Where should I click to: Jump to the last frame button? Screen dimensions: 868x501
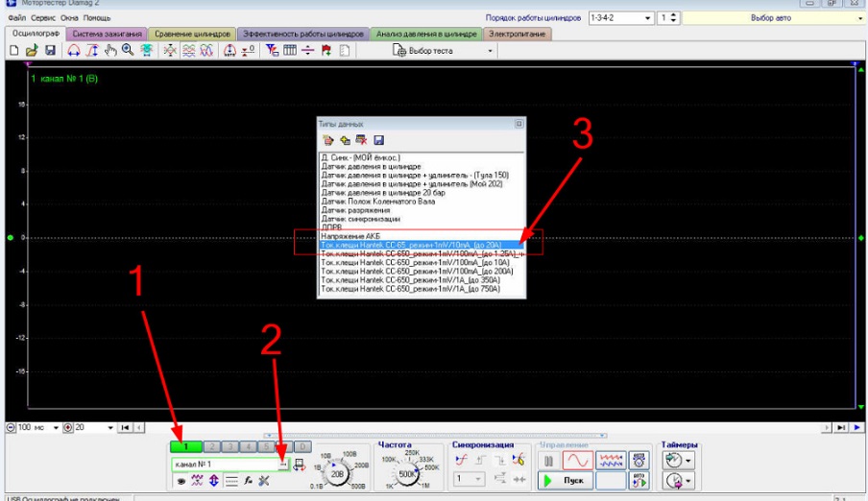point(841,427)
